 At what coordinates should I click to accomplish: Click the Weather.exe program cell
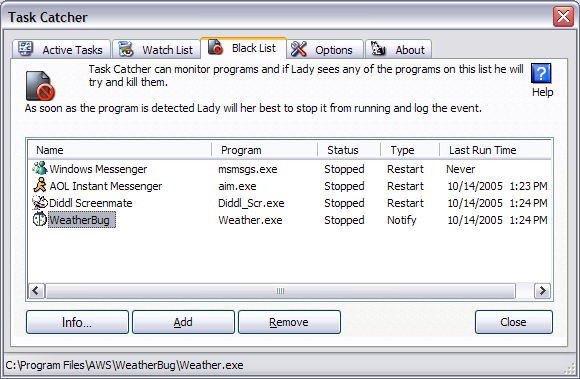point(250,220)
